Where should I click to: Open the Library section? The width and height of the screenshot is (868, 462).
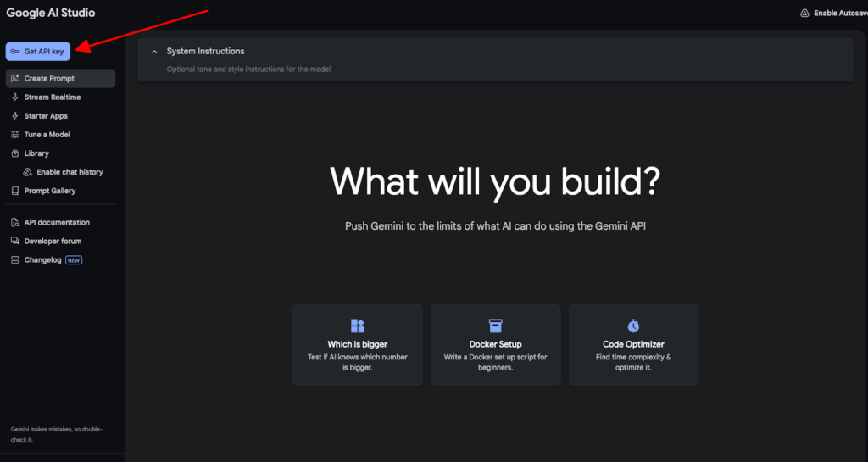click(60, 153)
